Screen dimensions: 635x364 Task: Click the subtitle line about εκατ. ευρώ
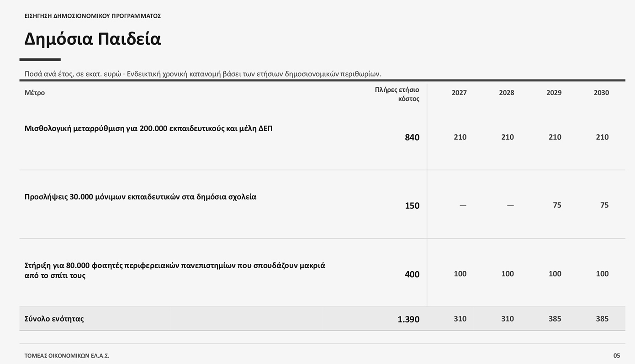(x=203, y=74)
